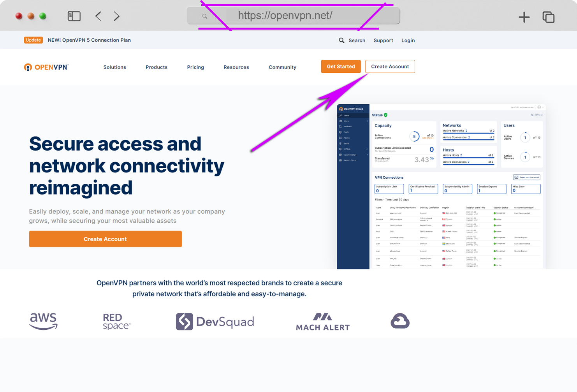The image size is (577, 392).
Task: Show all tabs overview icon
Action: click(x=548, y=17)
